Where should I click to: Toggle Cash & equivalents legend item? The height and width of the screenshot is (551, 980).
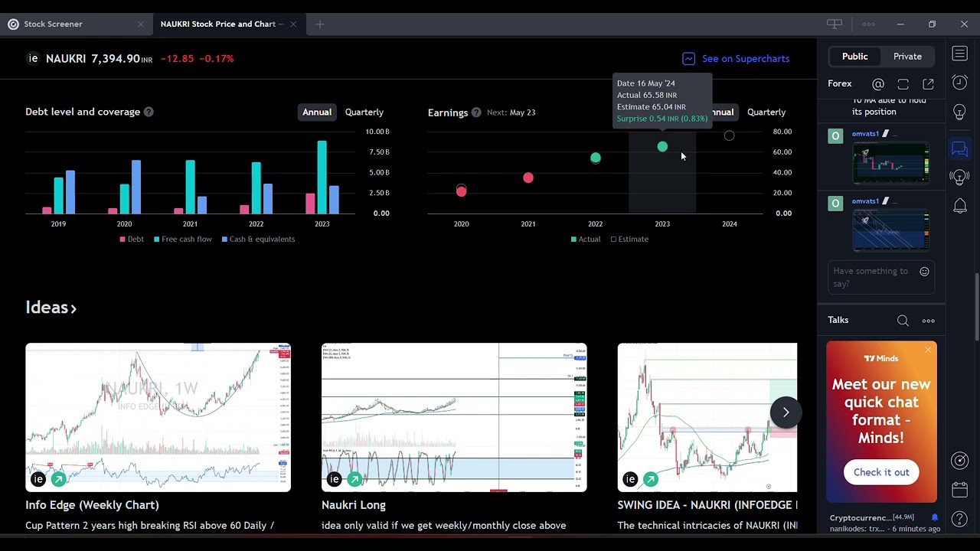pyautogui.click(x=258, y=239)
